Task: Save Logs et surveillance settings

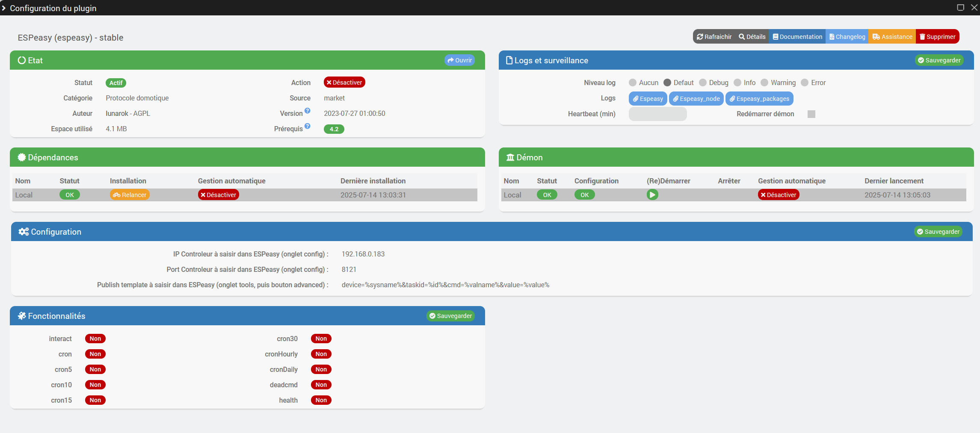Action: click(939, 60)
